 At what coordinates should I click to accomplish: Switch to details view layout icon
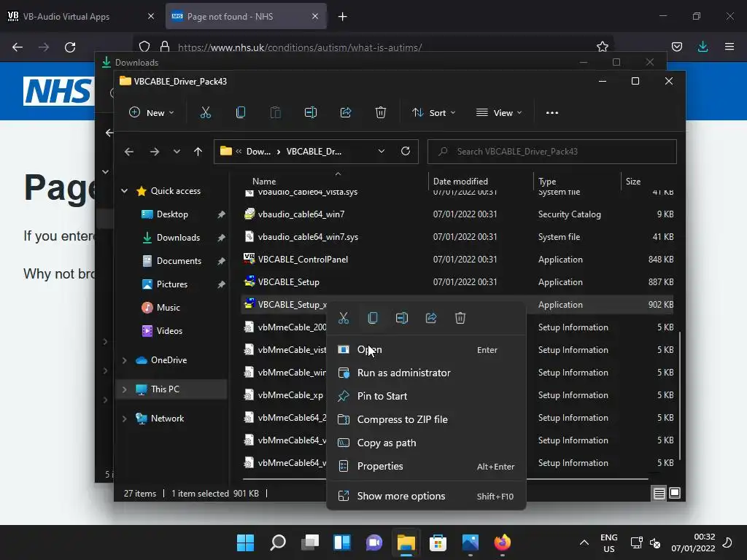click(x=659, y=494)
